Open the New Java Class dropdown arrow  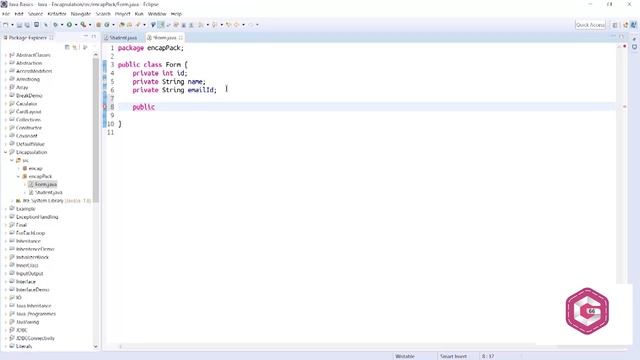click(x=113, y=25)
